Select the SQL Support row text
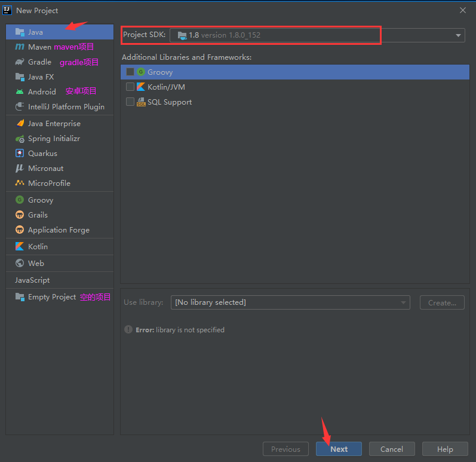This screenshot has width=476, height=462. [x=170, y=102]
